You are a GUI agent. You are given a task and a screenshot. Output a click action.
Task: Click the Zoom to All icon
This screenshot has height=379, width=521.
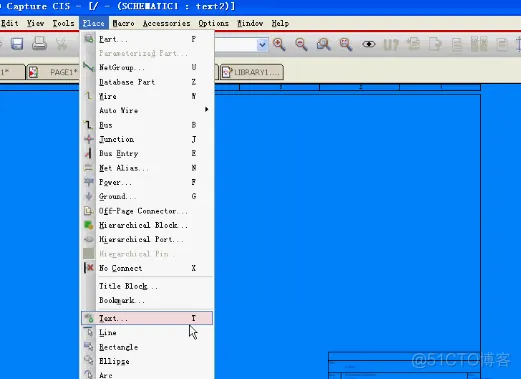click(x=346, y=44)
